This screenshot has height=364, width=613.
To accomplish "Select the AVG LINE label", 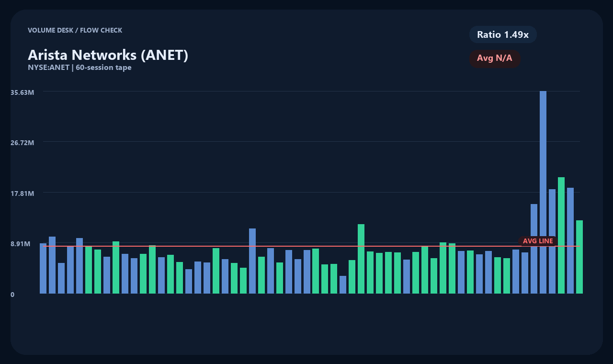I will (538, 241).
